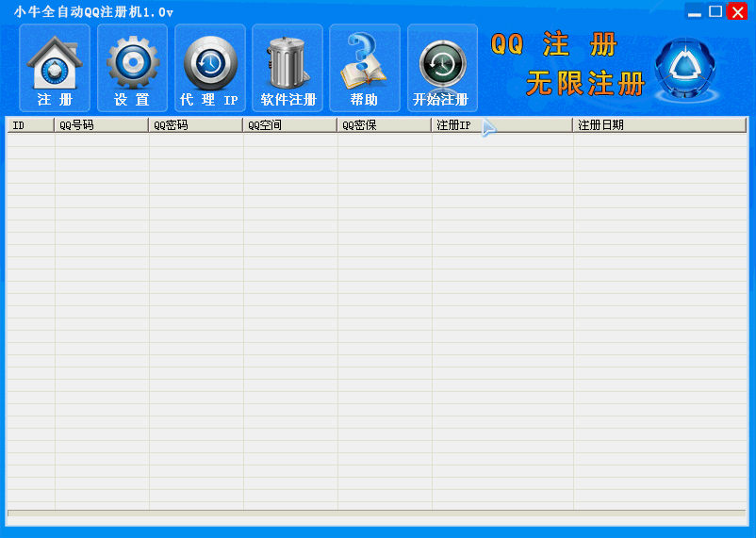The width and height of the screenshot is (756, 538).
Task: Sort by the QQ号码 column header
Action: [101, 125]
